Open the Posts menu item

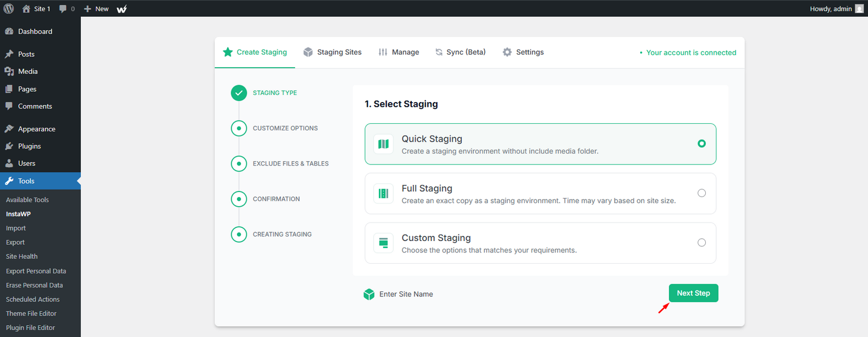tap(40, 54)
